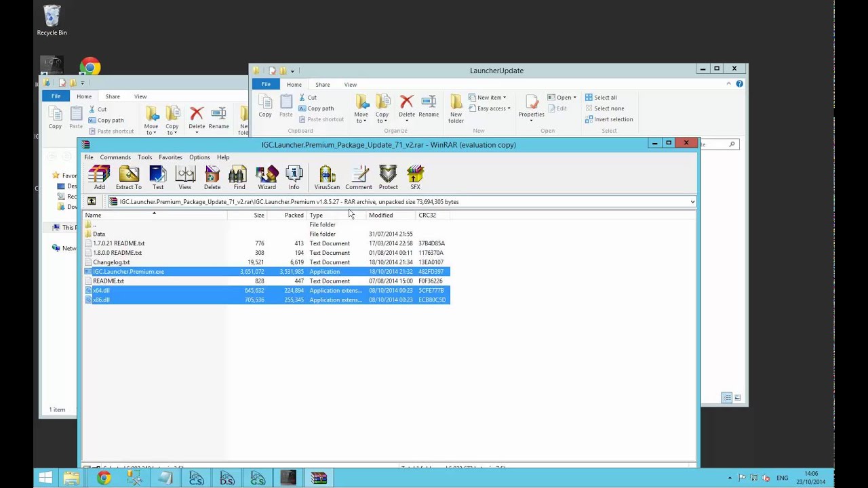The image size is (868, 488).
Task: Select x64.dll in the archive
Action: (x=267, y=291)
